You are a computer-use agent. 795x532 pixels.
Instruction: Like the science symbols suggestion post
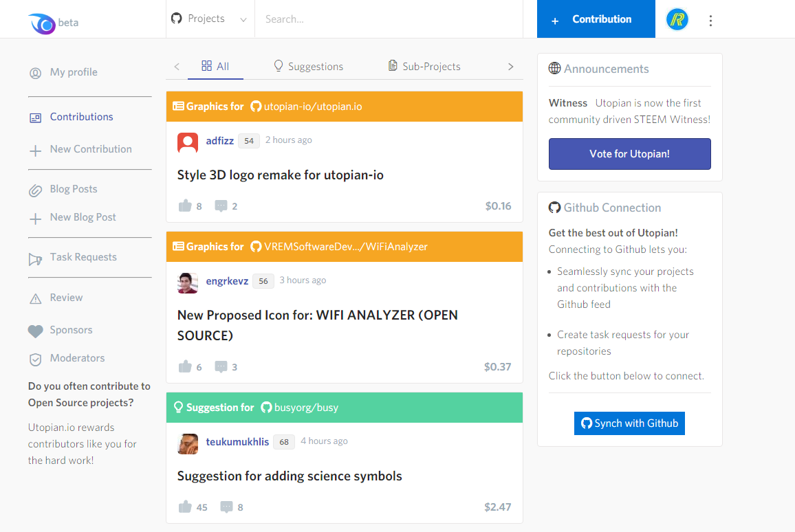185,507
